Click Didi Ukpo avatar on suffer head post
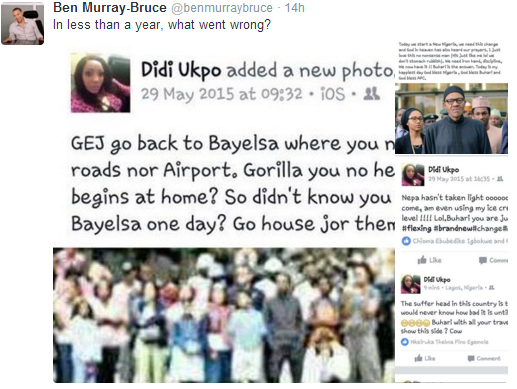The height and width of the screenshot is (389, 517). coord(410,284)
